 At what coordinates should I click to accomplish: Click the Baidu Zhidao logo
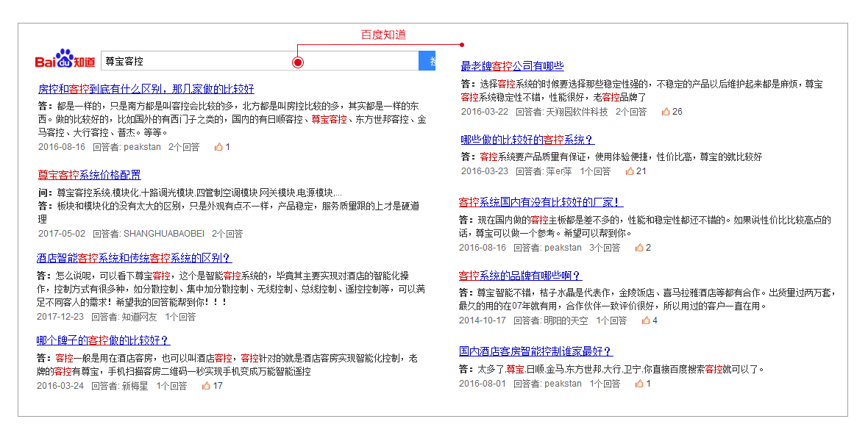pyautogui.click(x=65, y=59)
